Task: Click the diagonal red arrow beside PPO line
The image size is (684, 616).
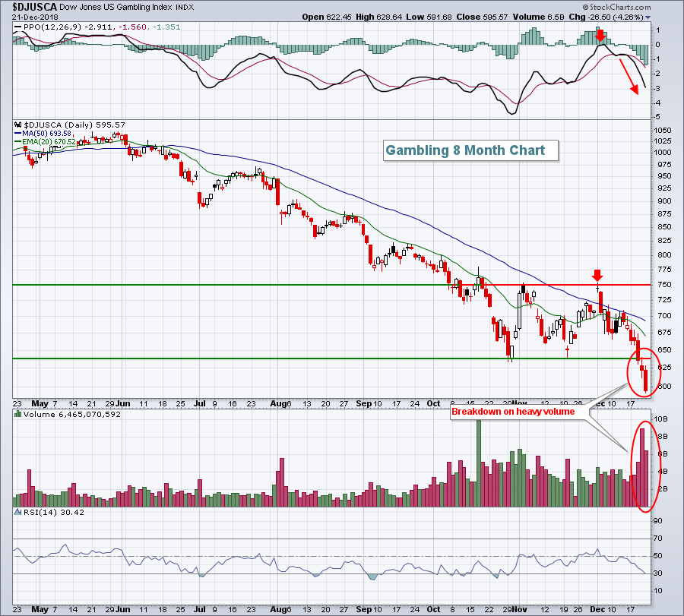Action: pyautogui.click(x=628, y=77)
